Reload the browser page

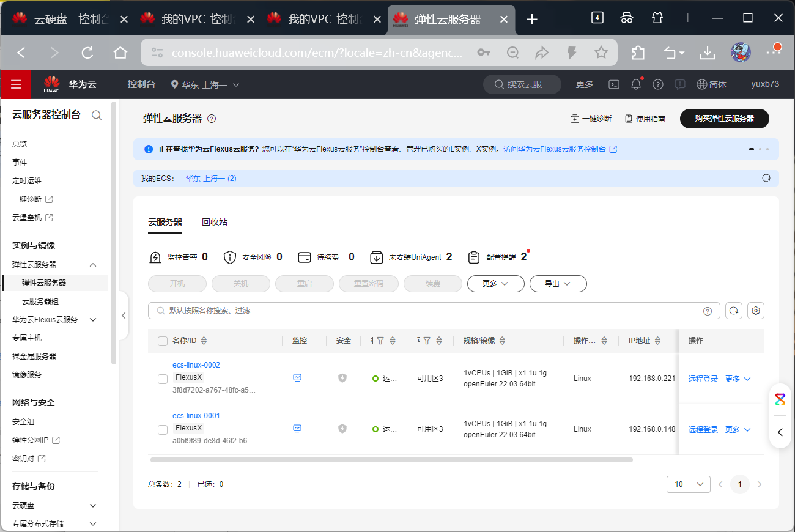(87, 53)
